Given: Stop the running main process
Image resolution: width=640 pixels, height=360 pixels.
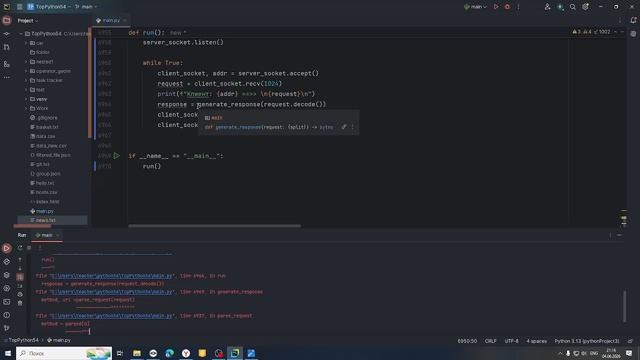Looking at the screenshot, I should pos(29,247).
